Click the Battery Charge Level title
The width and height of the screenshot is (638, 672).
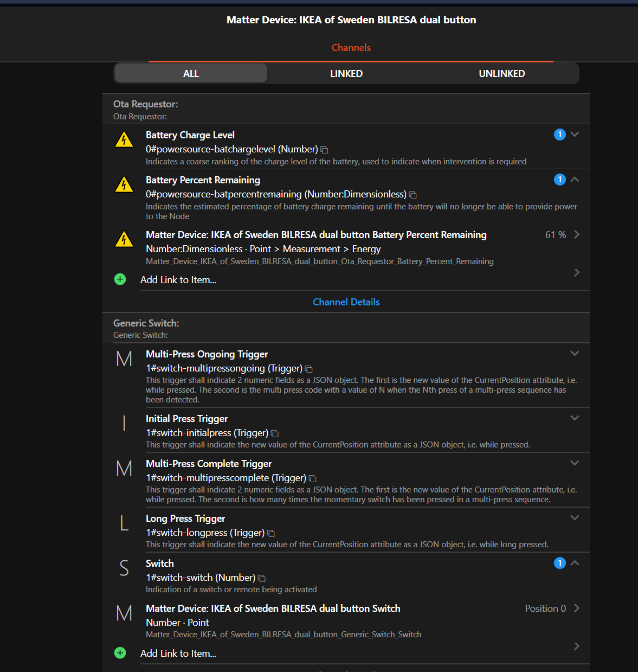coord(190,135)
